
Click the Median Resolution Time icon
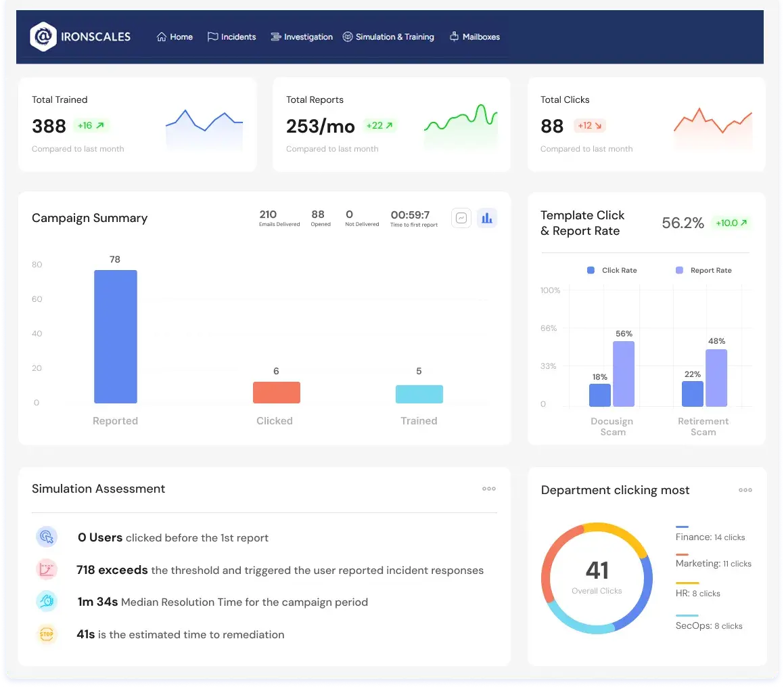(47, 602)
